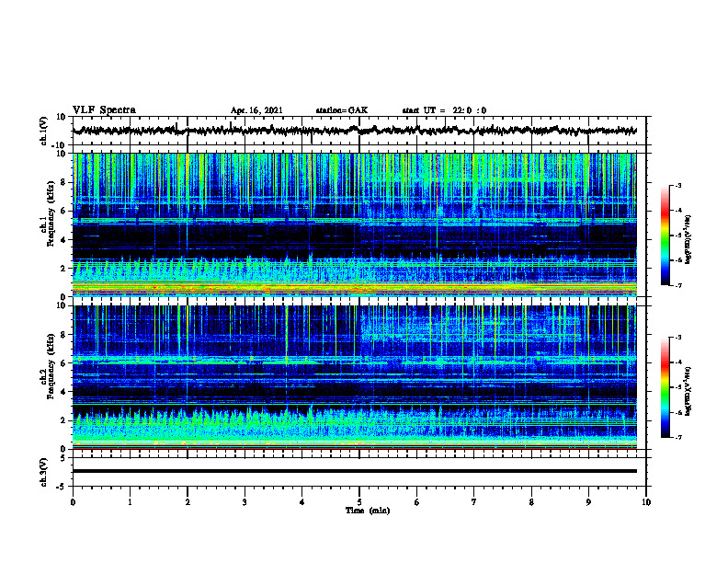Click inside the ch.2 spectrogram panel

[x=354, y=377]
